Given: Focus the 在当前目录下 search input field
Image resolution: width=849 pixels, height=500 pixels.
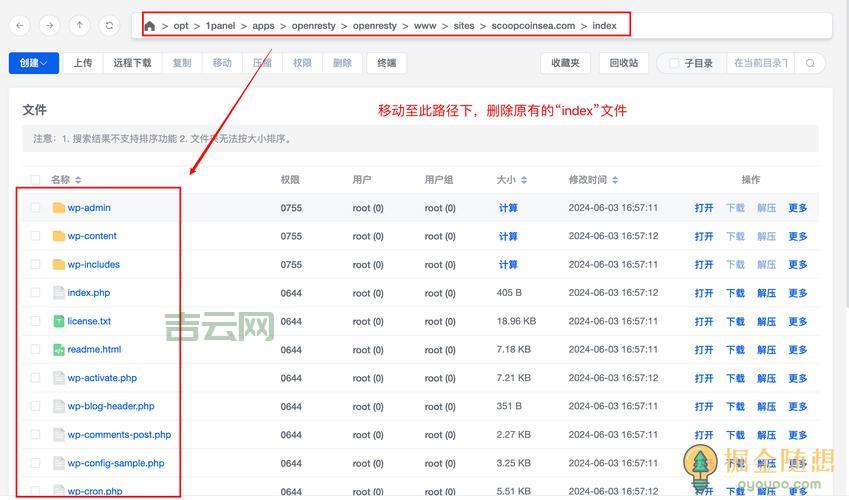Looking at the screenshot, I should (x=761, y=63).
